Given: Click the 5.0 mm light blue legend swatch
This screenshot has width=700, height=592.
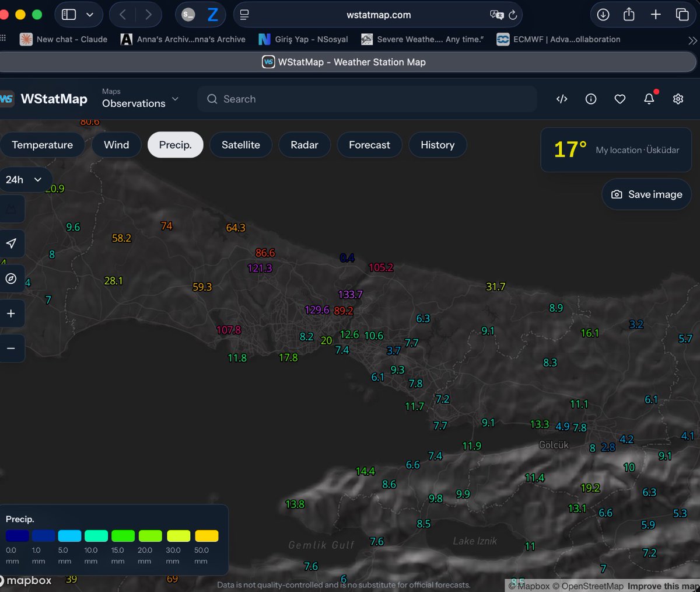Looking at the screenshot, I should tap(70, 536).
